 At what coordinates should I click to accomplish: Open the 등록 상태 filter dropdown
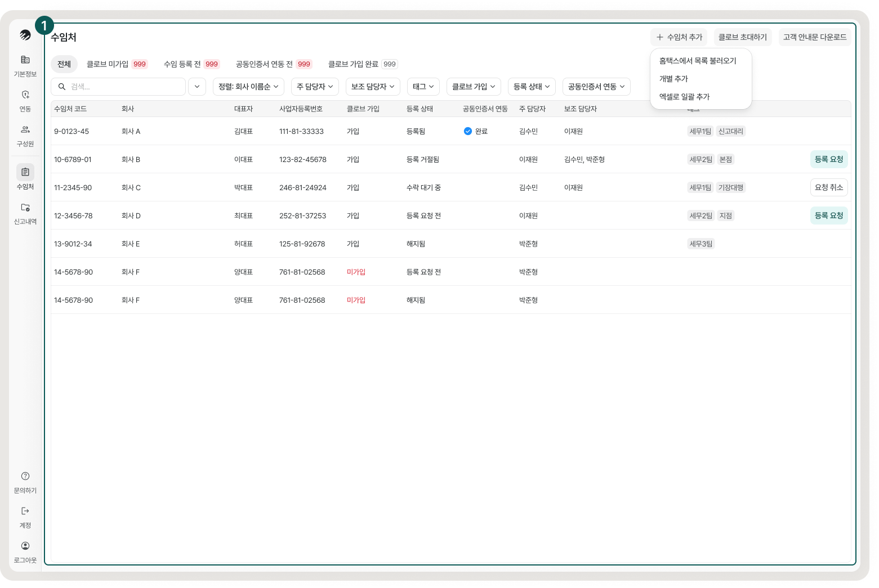532,87
